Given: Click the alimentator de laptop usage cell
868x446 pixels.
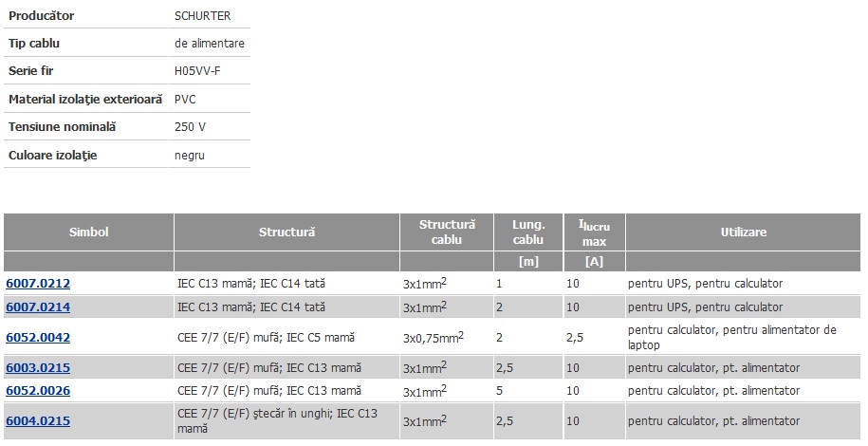Looking at the screenshot, I should click(744, 338).
